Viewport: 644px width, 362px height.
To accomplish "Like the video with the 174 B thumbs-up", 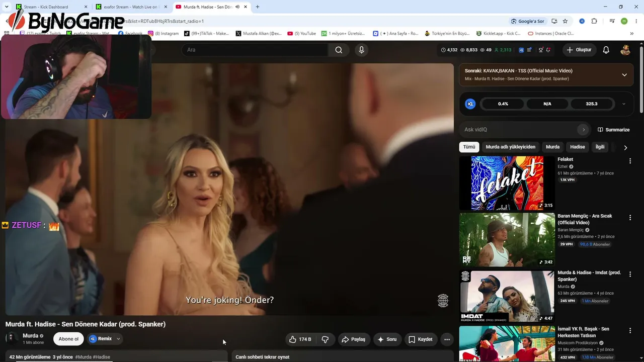I will tap(300, 339).
